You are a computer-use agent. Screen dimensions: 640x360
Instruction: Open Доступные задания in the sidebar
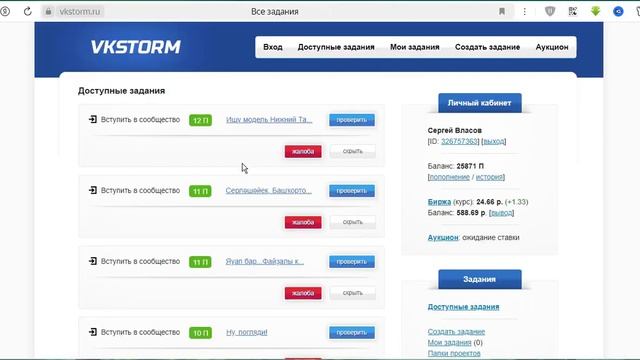(x=463, y=307)
